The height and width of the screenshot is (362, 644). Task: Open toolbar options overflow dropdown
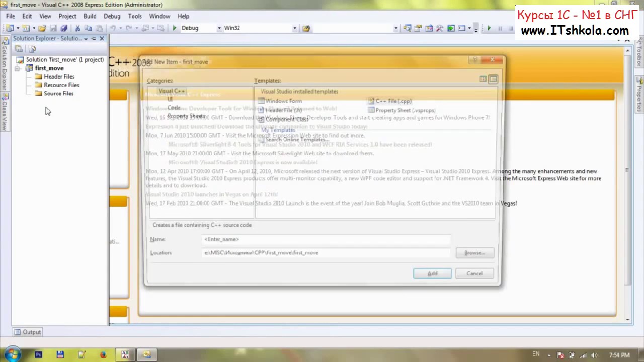(x=475, y=29)
